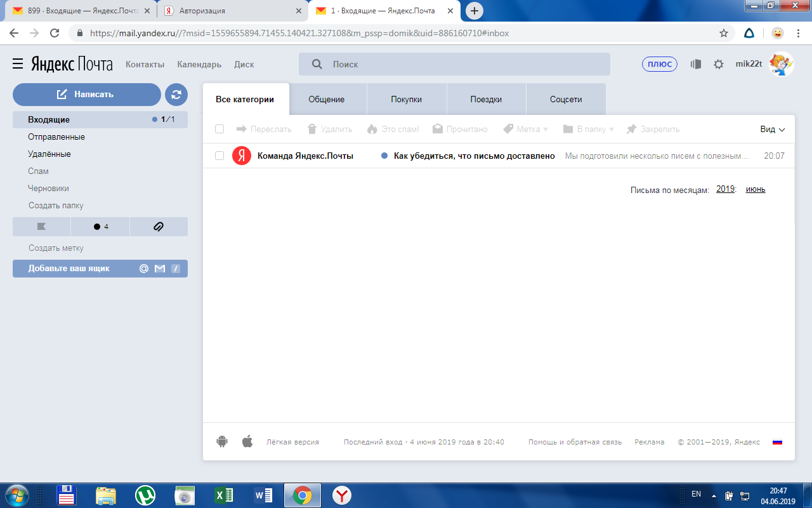Click Создать метку link
This screenshot has height=508, width=812.
pyautogui.click(x=56, y=248)
